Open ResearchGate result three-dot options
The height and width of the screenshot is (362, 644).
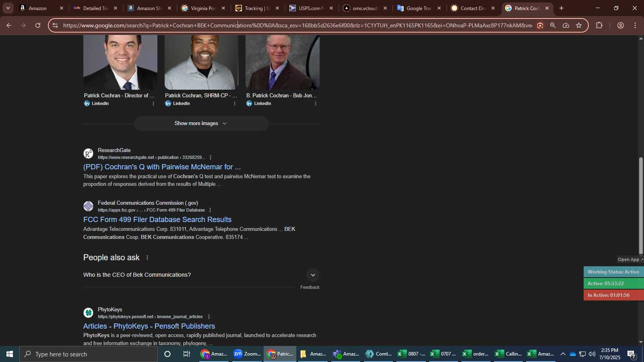pyautogui.click(x=211, y=157)
